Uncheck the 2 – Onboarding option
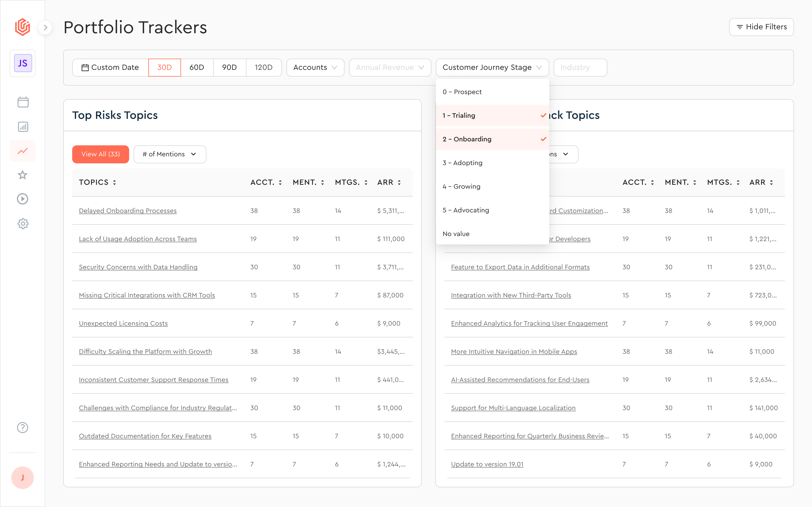Screen dimensions: 812x507 pyautogui.click(x=492, y=139)
